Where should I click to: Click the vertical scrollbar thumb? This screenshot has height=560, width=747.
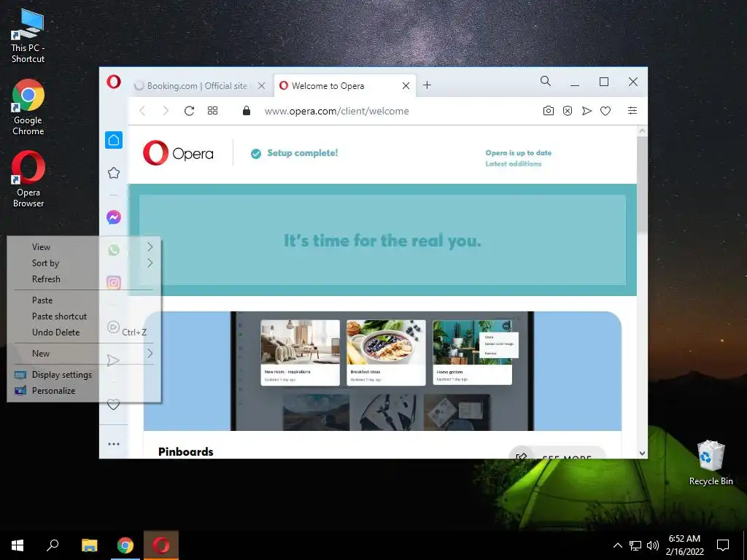[642, 184]
